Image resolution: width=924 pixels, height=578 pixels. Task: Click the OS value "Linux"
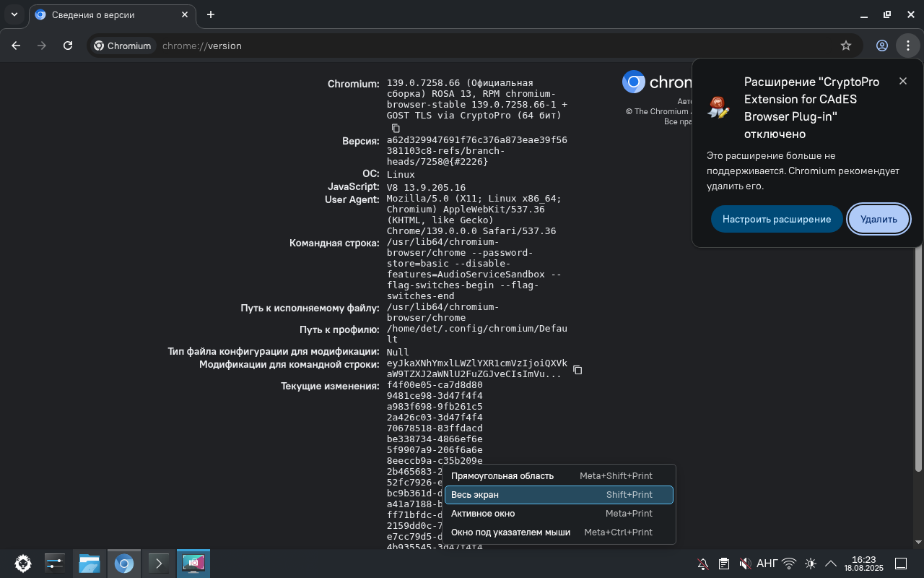click(x=401, y=175)
